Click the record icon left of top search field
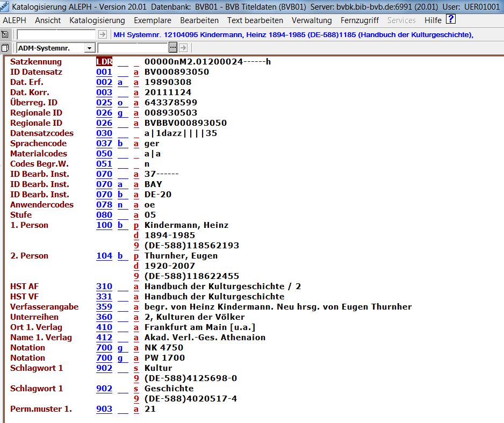 click(x=5, y=34)
